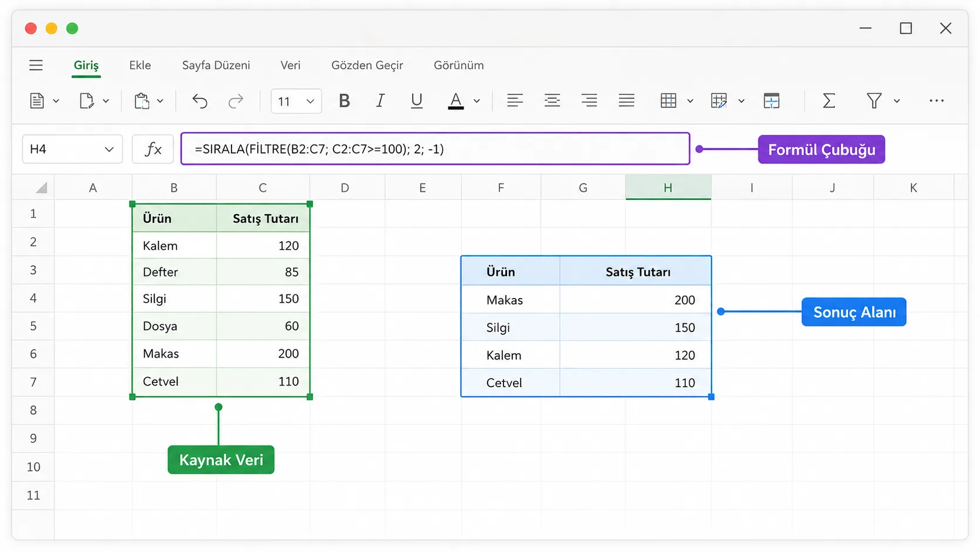Click the paste clipboard icon
The height and width of the screenshot is (552, 980).
click(x=142, y=101)
